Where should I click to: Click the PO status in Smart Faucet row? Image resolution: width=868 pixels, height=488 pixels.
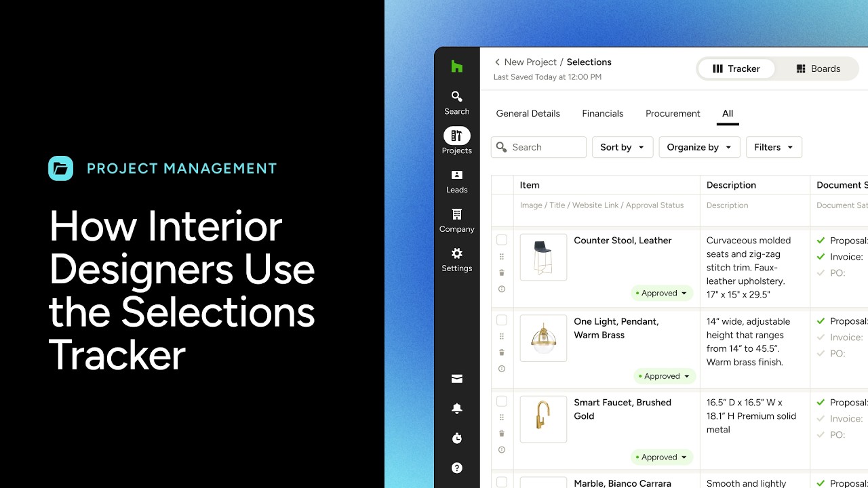(831, 434)
